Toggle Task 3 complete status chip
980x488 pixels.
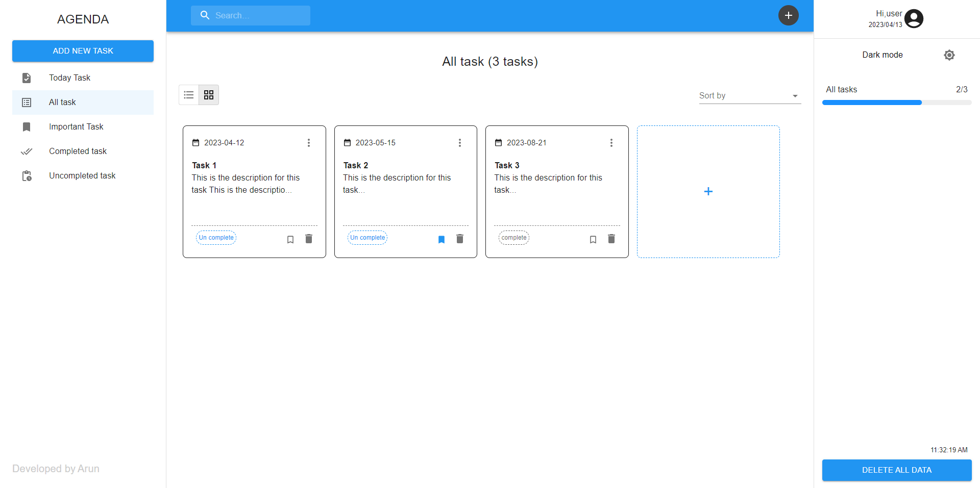pyautogui.click(x=514, y=238)
